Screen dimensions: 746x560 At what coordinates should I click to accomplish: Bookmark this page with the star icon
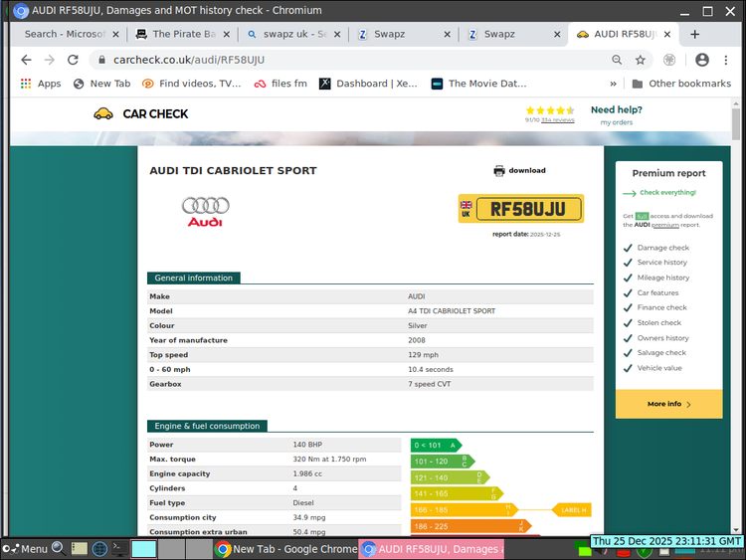click(642, 60)
